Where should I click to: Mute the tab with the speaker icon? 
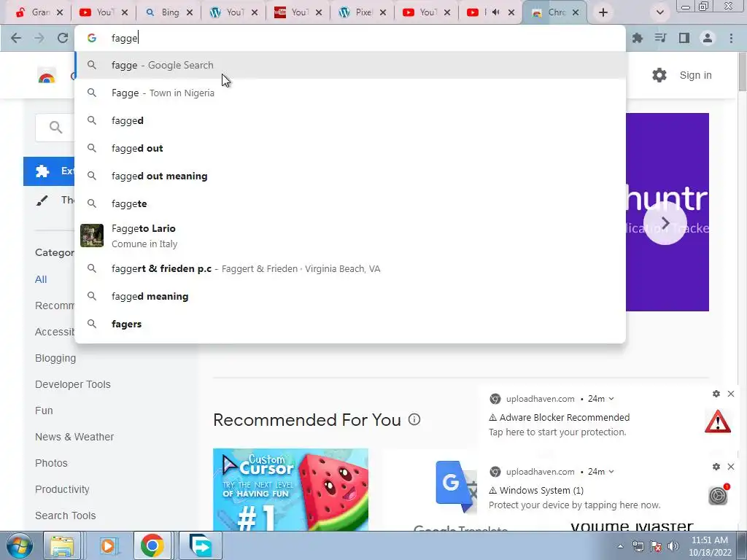click(495, 12)
